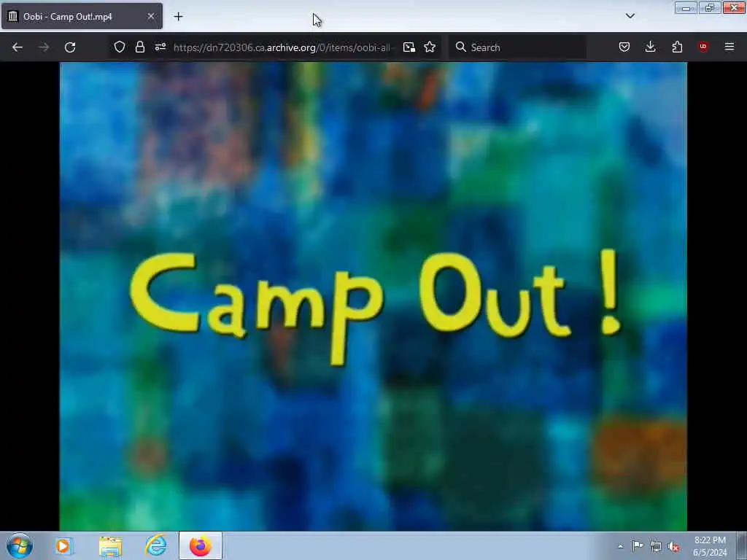Open the Firefox application menu
This screenshot has height=560, width=747.
point(729,47)
